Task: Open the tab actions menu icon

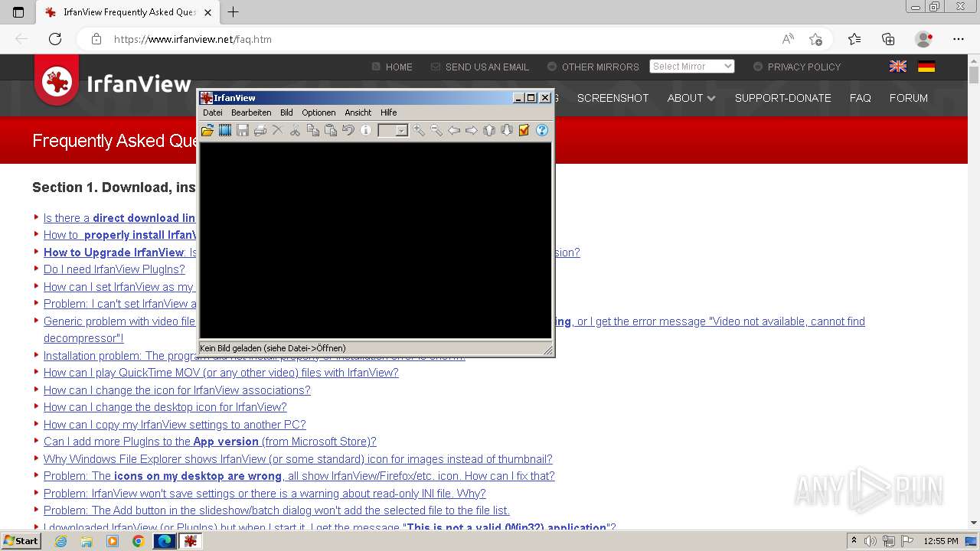Action: [x=18, y=12]
